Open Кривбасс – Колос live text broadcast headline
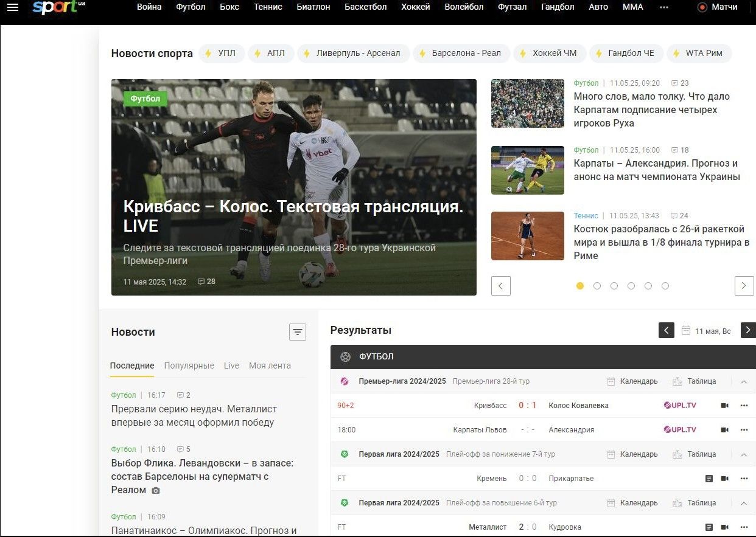The height and width of the screenshot is (537, 756). point(293,216)
